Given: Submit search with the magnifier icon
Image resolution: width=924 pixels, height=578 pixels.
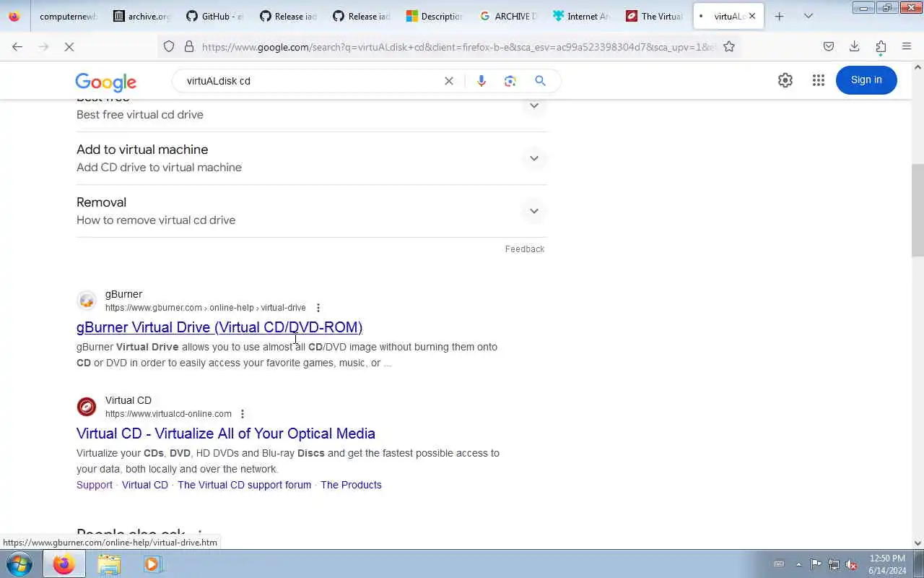Looking at the screenshot, I should point(540,81).
